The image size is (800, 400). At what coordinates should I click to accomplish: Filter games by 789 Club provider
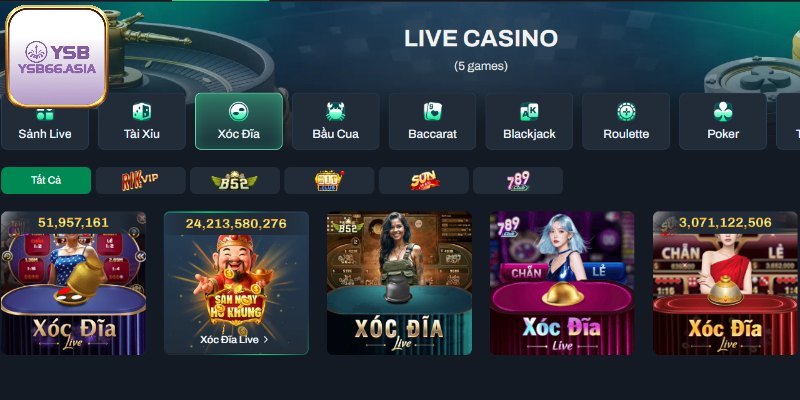tap(518, 181)
